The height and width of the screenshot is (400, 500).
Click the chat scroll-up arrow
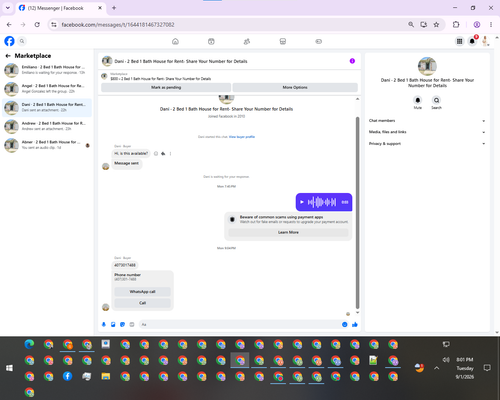pos(357,99)
